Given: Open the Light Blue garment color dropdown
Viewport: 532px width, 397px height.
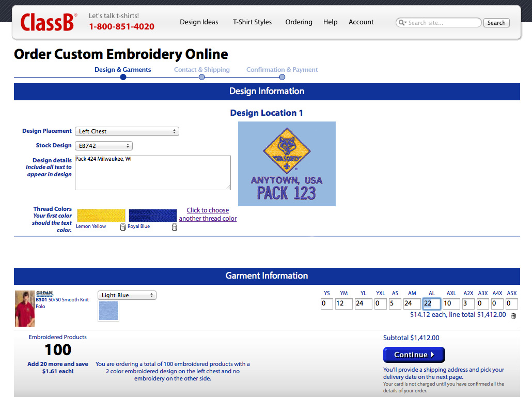Looking at the screenshot, I should tap(127, 295).
